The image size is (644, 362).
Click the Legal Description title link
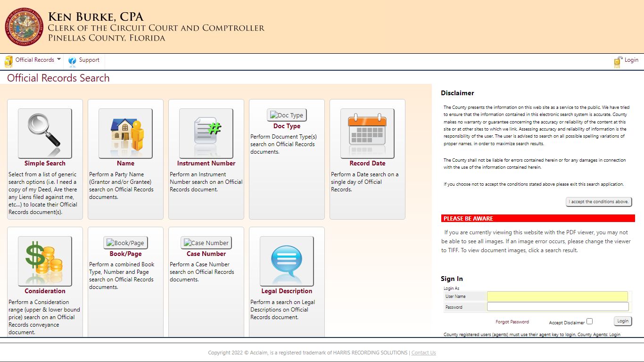pyautogui.click(x=287, y=291)
